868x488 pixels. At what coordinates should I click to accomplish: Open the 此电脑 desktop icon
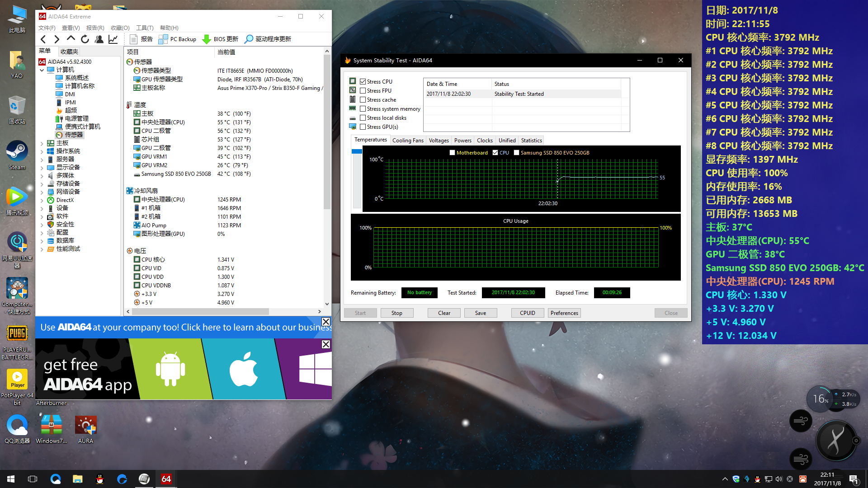[x=17, y=19]
